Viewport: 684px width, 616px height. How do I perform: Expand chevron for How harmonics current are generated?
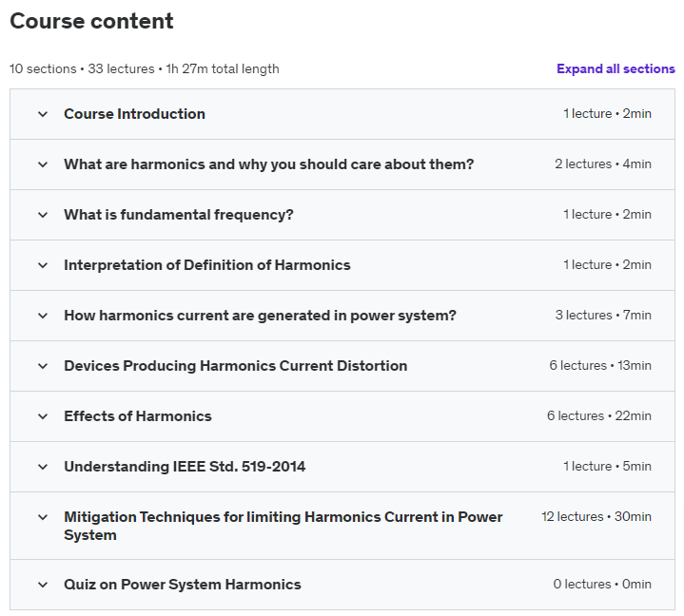tap(43, 316)
